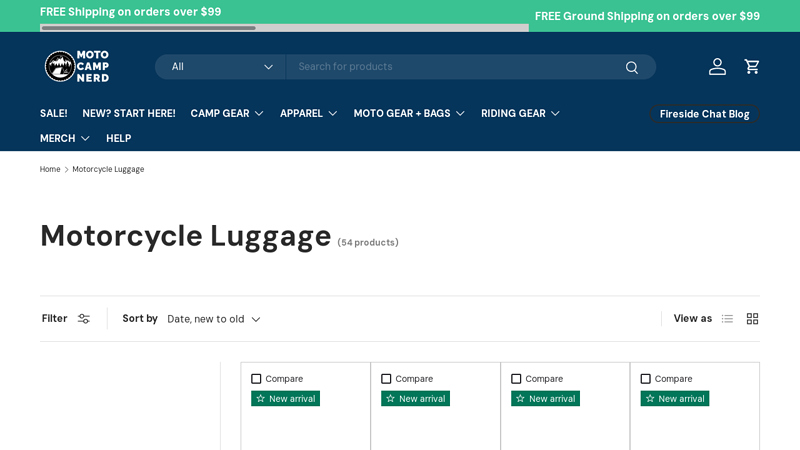
Task: Click the Moto Camp Nerd logo
Action: [77, 66]
